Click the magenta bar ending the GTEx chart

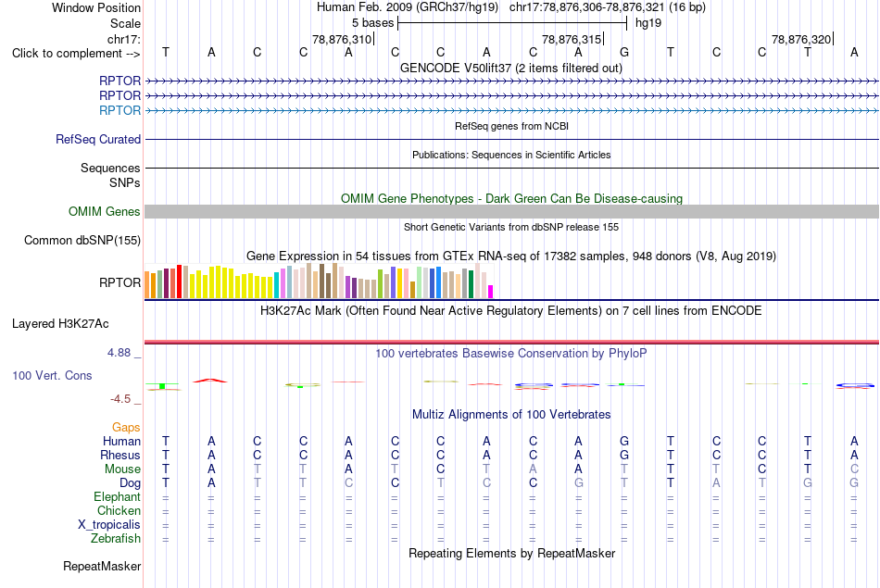point(491,292)
